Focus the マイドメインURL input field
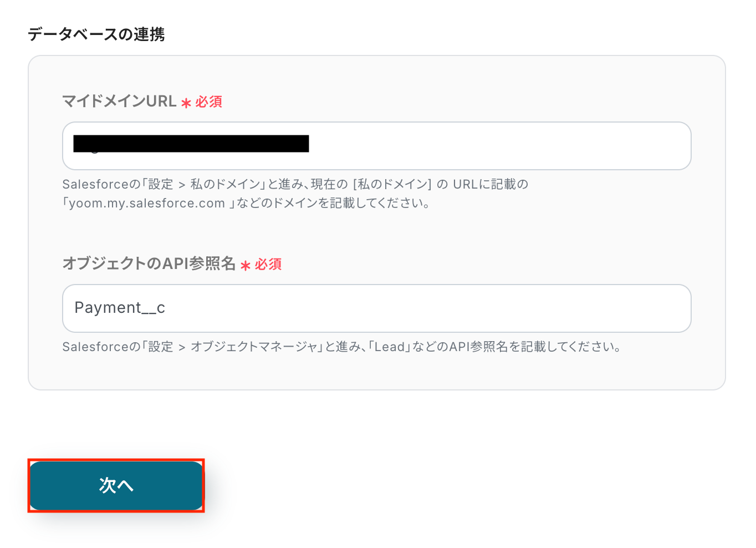This screenshot has height=548, width=756. pyautogui.click(x=377, y=146)
